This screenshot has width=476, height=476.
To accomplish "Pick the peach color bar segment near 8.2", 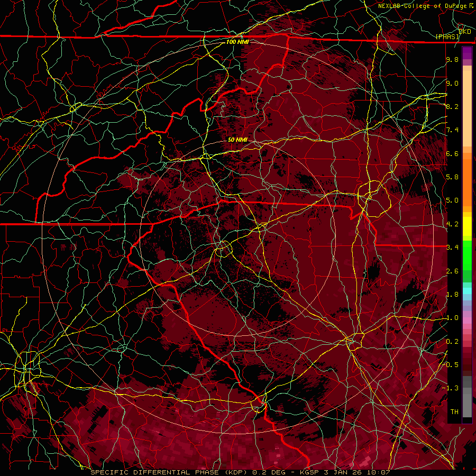I will tap(467, 108).
